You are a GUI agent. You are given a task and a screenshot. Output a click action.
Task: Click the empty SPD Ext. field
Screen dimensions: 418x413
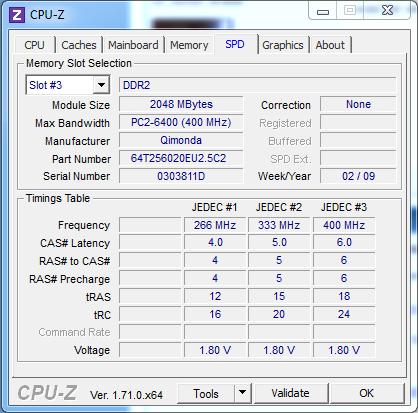click(358, 158)
